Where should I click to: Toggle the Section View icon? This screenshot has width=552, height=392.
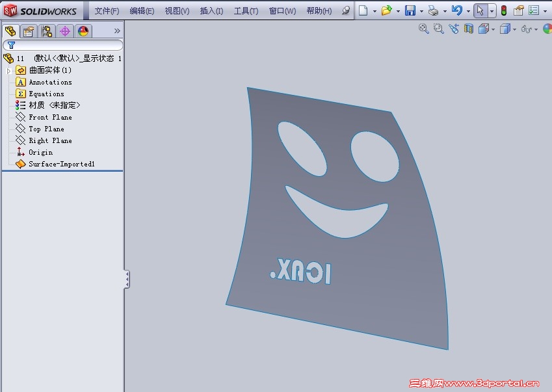click(x=469, y=29)
